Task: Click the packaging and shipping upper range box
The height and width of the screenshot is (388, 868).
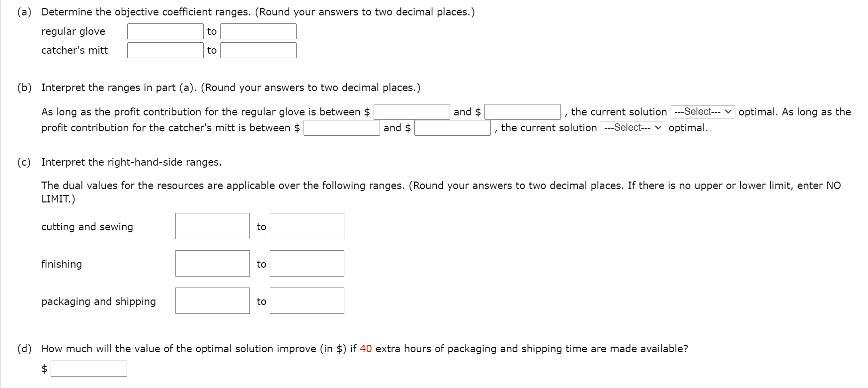Action: click(307, 300)
